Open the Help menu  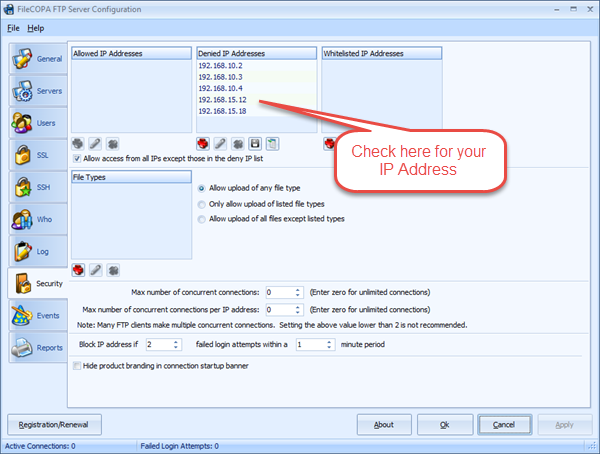click(x=36, y=28)
